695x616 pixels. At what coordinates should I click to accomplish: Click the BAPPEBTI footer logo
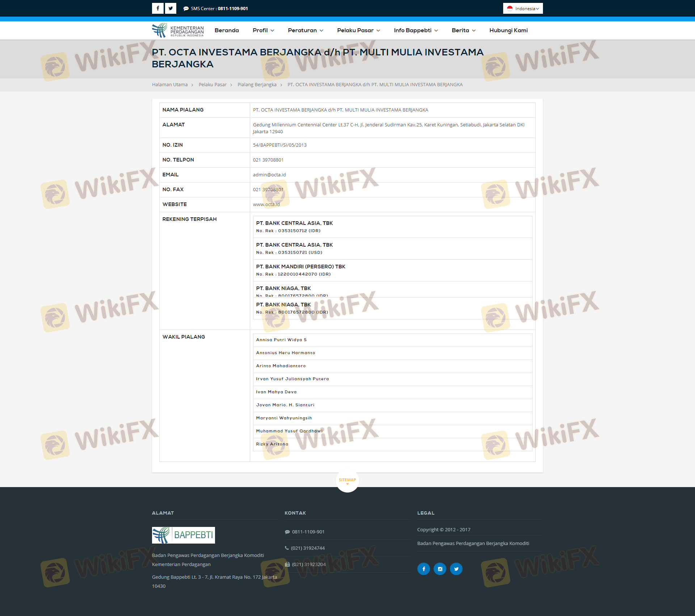pyautogui.click(x=183, y=535)
